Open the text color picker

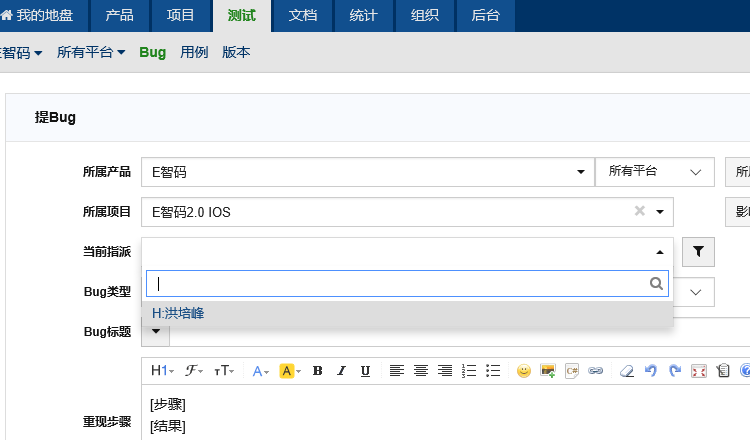click(261, 371)
